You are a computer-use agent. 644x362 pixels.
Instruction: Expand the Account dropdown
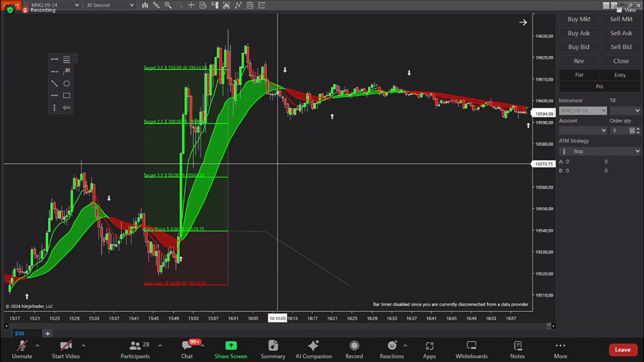point(583,130)
